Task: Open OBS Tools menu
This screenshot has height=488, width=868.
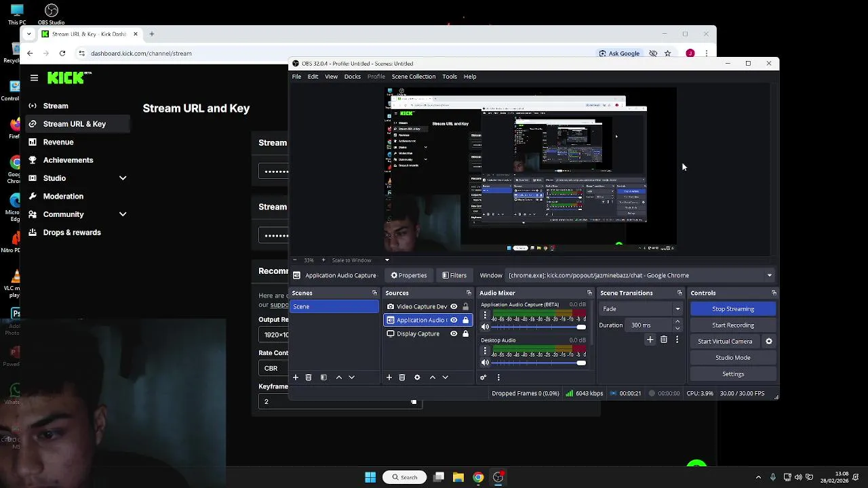Action: tap(450, 77)
